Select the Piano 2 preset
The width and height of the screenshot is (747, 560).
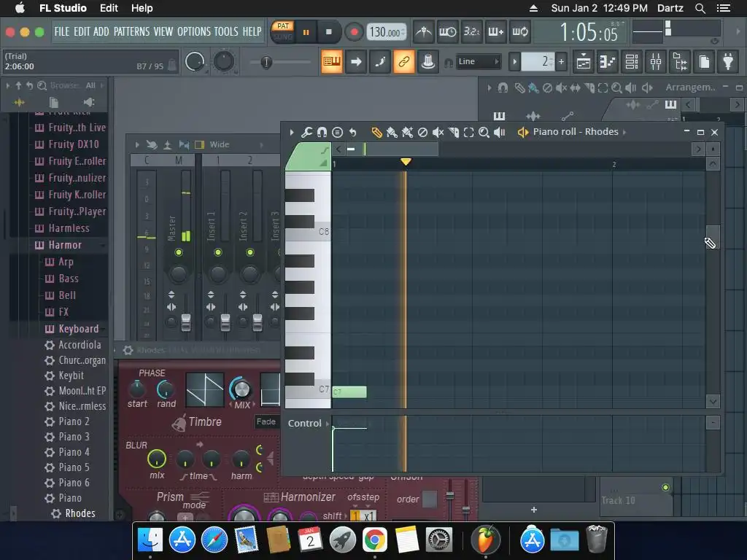pos(74,421)
